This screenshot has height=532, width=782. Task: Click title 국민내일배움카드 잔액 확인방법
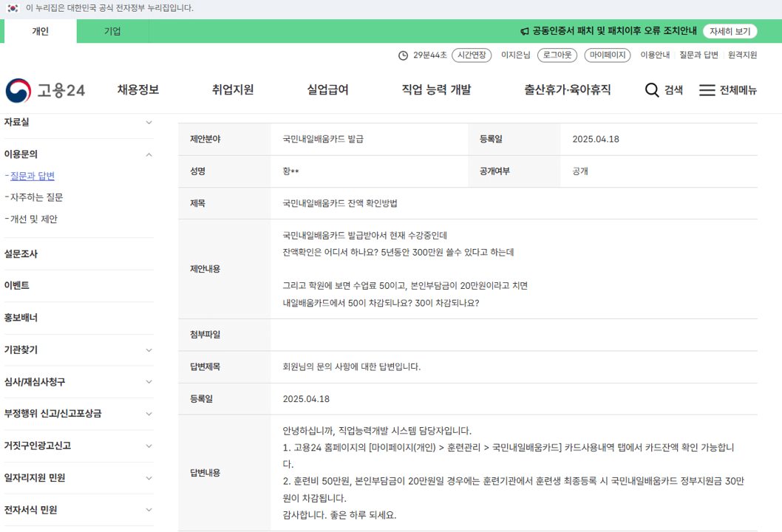pyautogui.click(x=340, y=203)
